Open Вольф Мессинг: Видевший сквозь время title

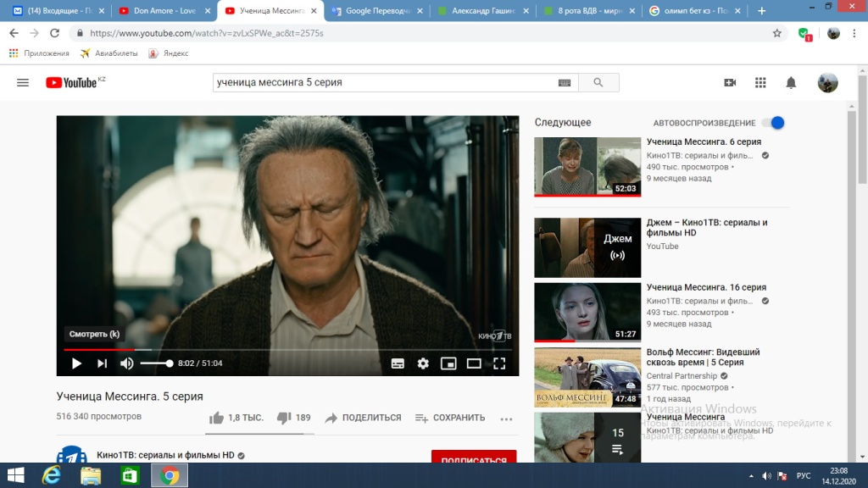703,358
